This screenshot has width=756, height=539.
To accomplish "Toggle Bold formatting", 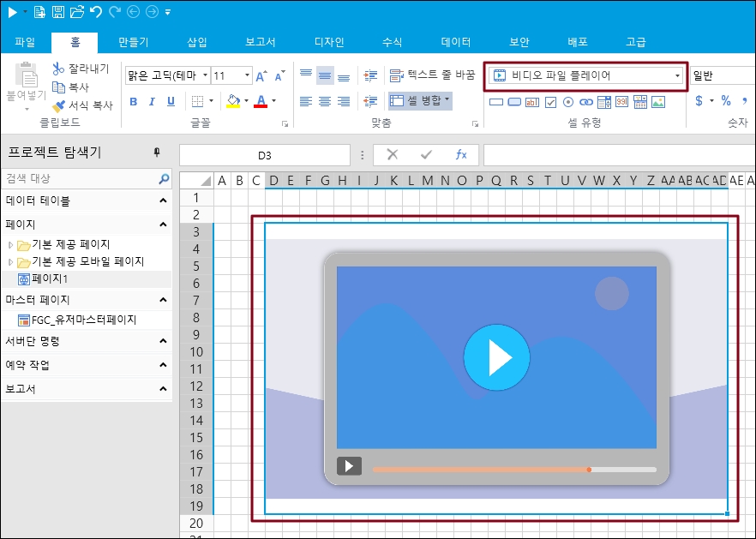I will [x=134, y=101].
